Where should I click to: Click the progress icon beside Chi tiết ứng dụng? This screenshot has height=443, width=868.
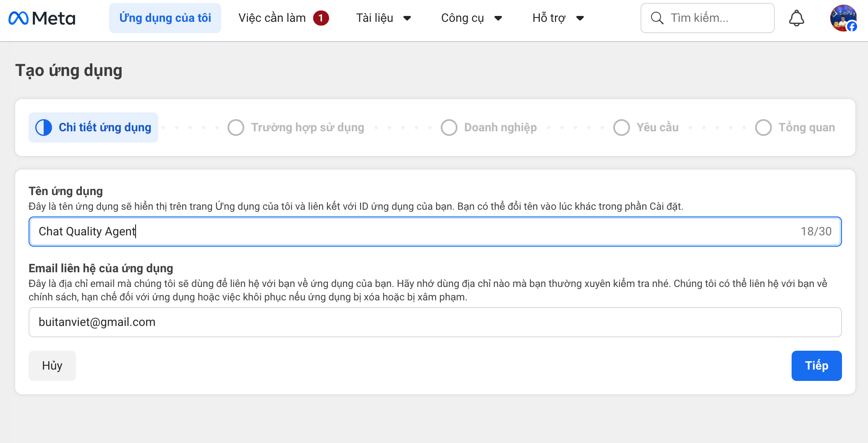[43, 127]
